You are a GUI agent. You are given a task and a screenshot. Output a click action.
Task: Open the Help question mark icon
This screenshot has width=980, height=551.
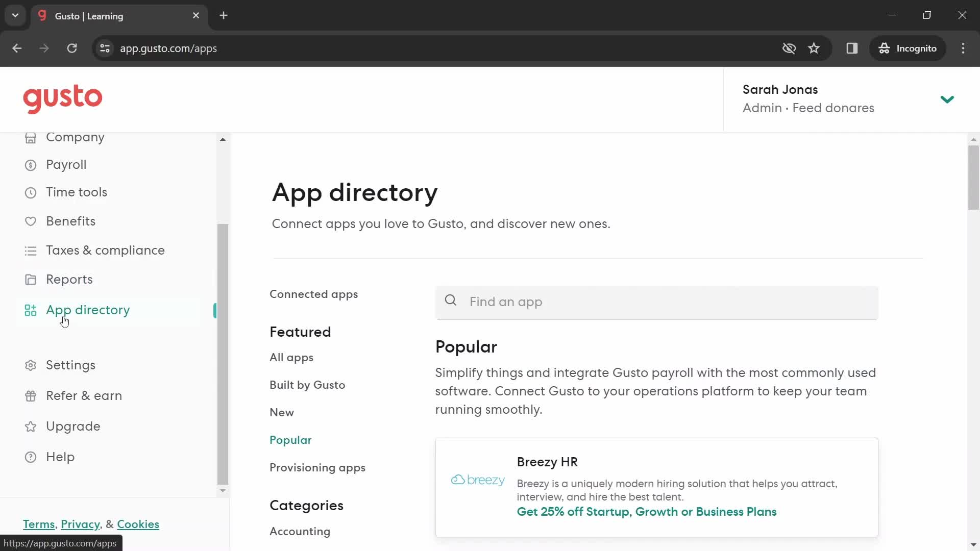point(31,457)
